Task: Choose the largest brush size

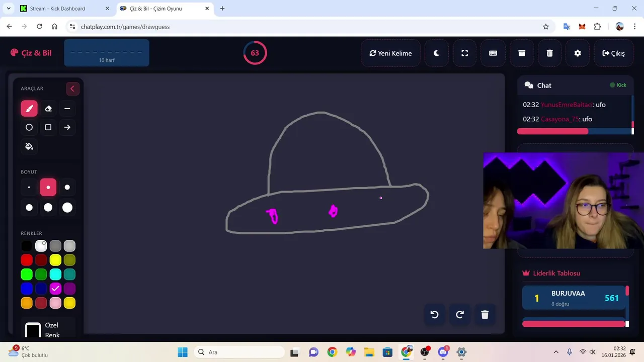Action: point(67,208)
